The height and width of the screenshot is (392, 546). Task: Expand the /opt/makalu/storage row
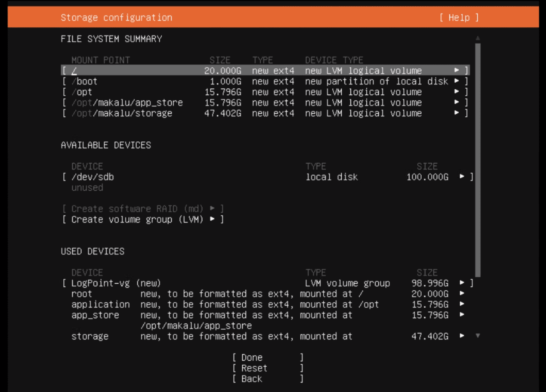pos(457,113)
